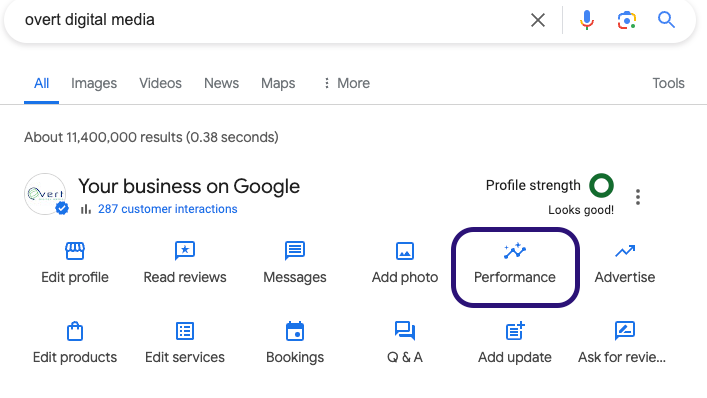Open Edit products shopping bag icon
Viewport: 707px width, 398px height.
tap(75, 331)
